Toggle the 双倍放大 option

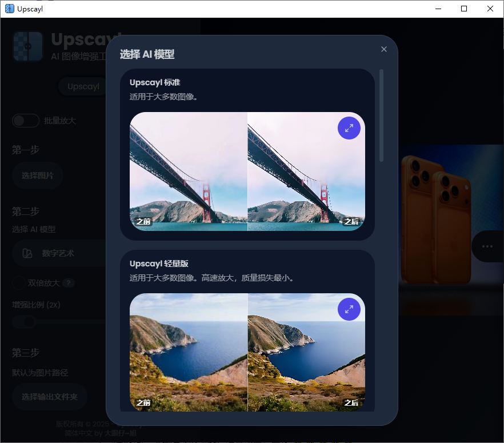pyautogui.click(x=18, y=283)
